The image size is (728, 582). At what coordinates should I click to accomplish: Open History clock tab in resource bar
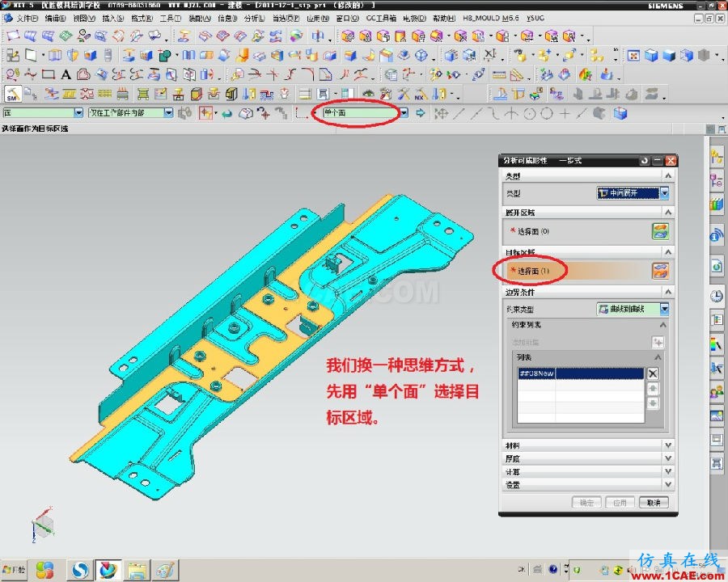pos(717,296)
